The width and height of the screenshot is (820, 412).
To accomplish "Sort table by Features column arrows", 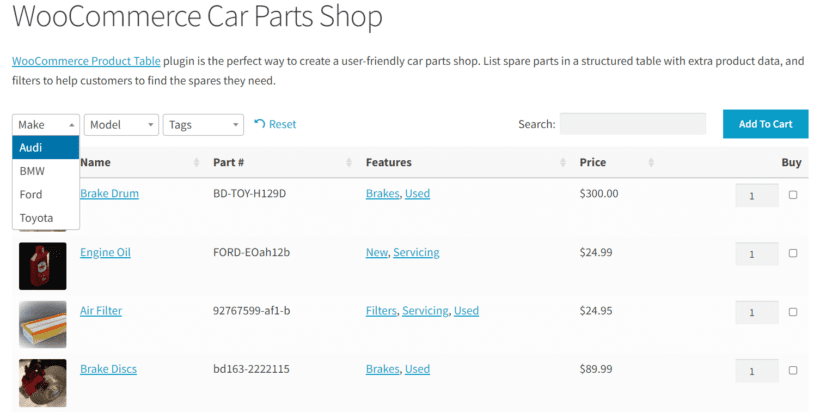I will [563, 162].
